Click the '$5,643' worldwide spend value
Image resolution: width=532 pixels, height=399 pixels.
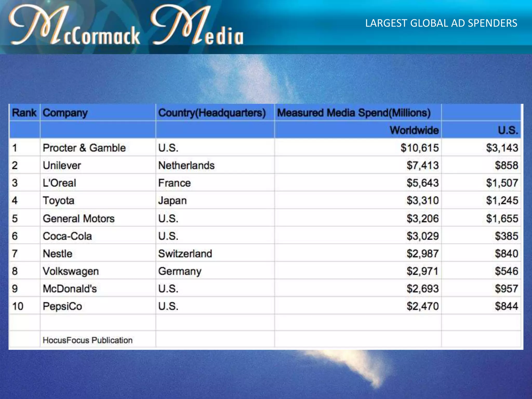(423, 183)
